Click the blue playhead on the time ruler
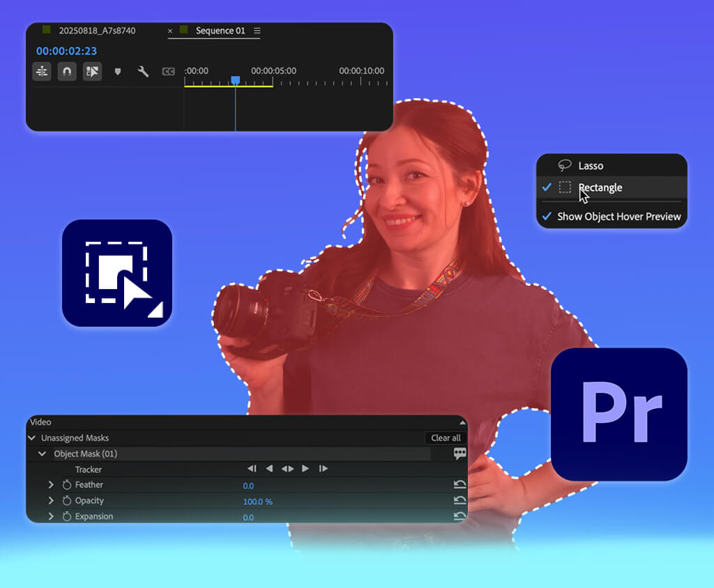Image resolution: width=714 pixels, height=588 pixels. (x=236, y=81)
